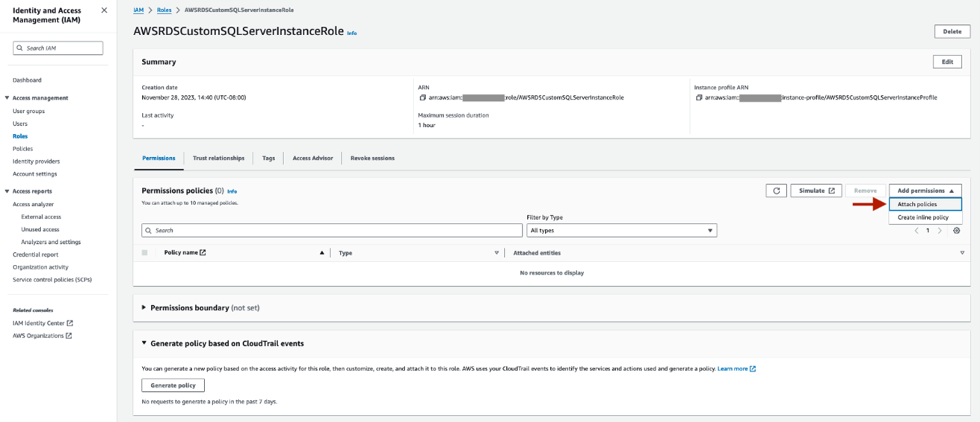Open Organization activity
Image resolution: width=980 pixels, height=422 pixels.
pyautogui.click(x=40, y=267)
